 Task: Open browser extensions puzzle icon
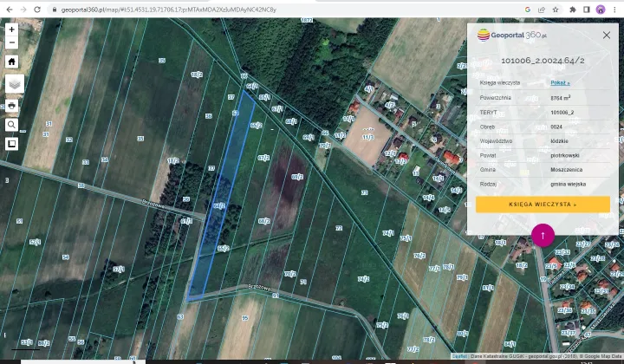[x=573, y=10]
